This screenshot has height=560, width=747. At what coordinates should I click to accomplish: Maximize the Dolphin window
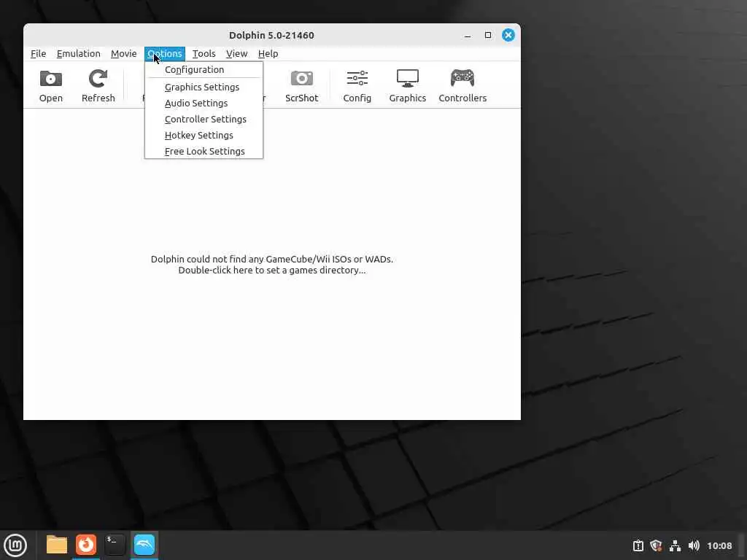488,35
